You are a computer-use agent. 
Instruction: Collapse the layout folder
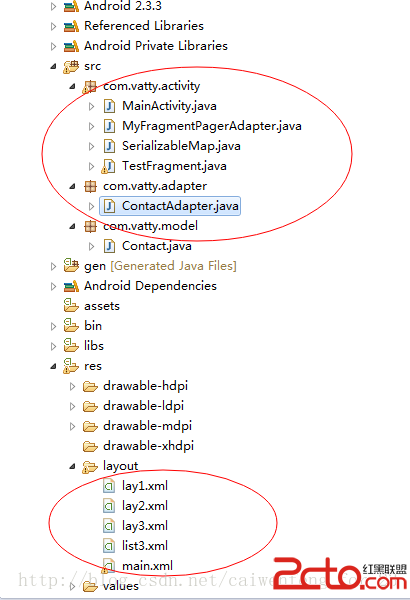72,466
